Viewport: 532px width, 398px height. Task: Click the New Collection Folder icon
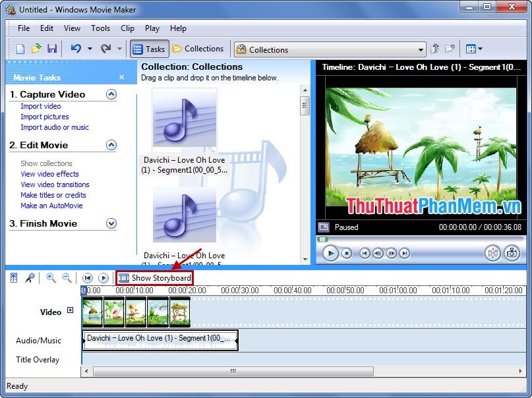[450, 48]
